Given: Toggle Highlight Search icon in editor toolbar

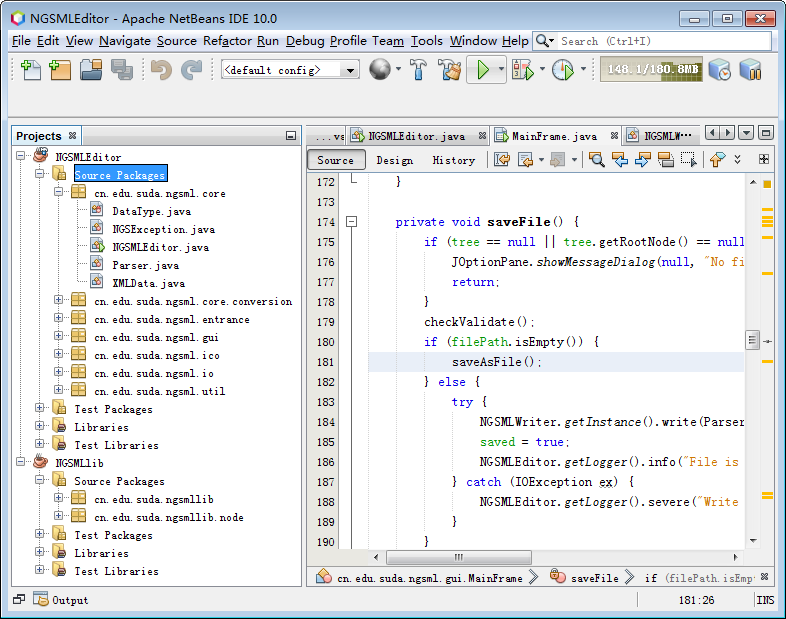Looking at the screenshot, I should [666, 160].
